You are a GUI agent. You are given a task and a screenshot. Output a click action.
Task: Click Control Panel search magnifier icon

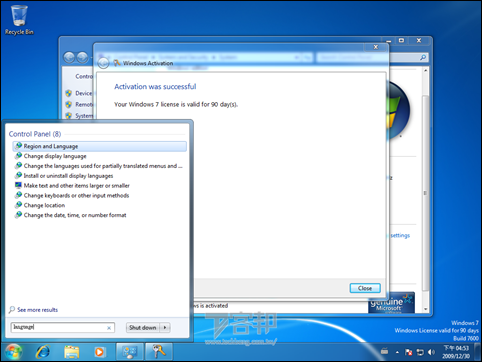(423, 57)
